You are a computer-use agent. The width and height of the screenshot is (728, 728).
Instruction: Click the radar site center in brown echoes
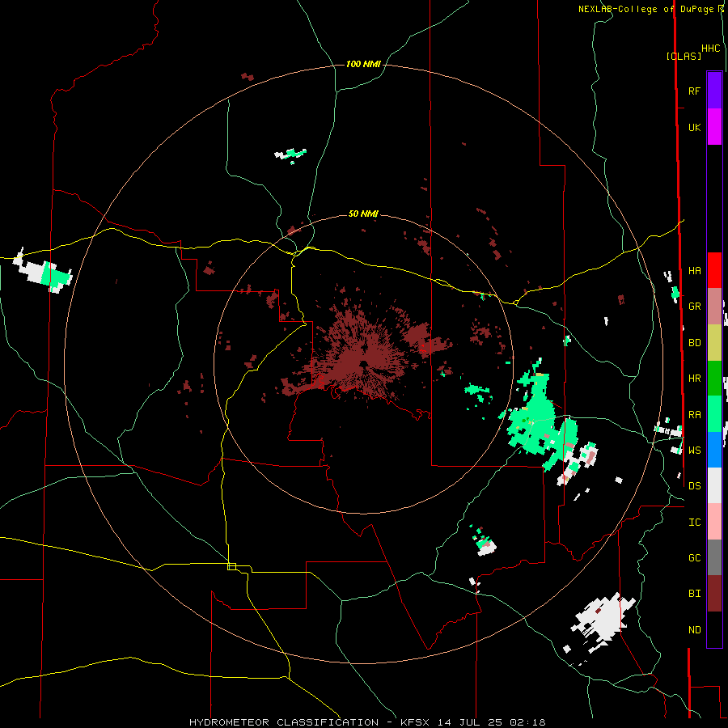coord(362,363)
